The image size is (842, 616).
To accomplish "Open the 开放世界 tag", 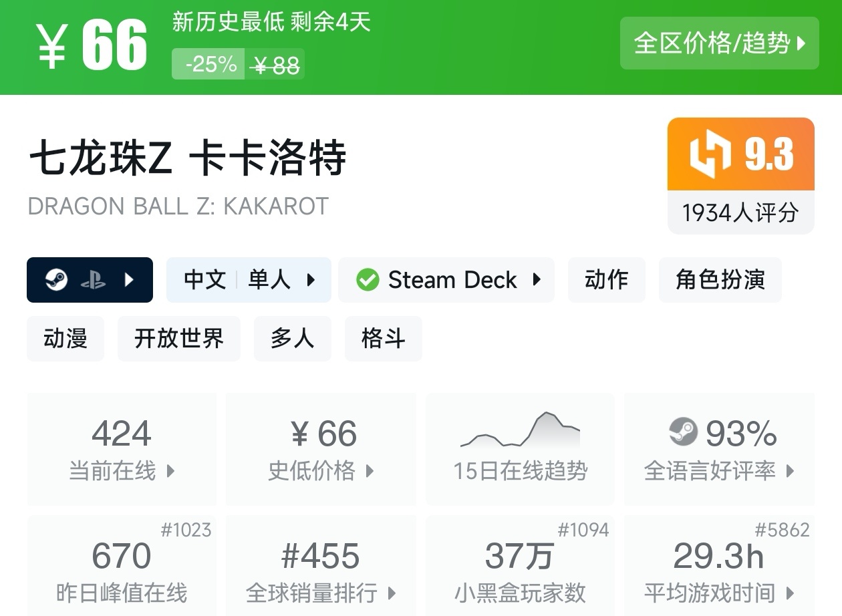I will [x=178, y=339].
